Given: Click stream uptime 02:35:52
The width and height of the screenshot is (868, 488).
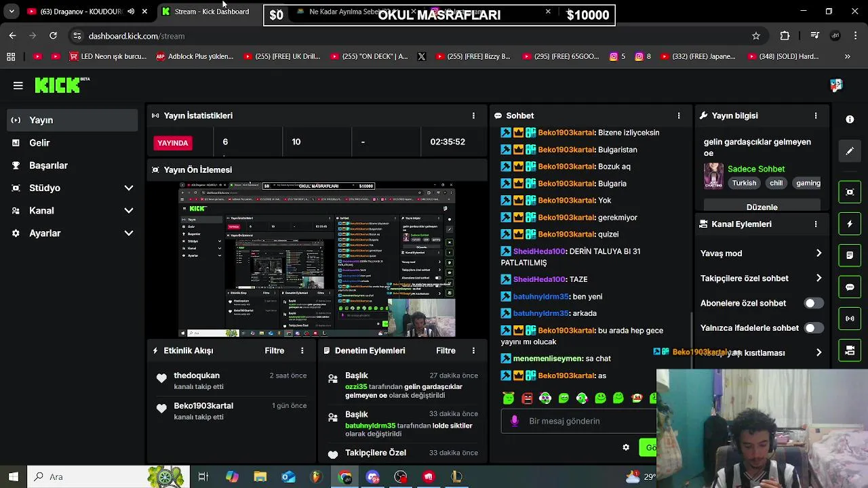Looking at the screenshot, I should pos(448,142).
